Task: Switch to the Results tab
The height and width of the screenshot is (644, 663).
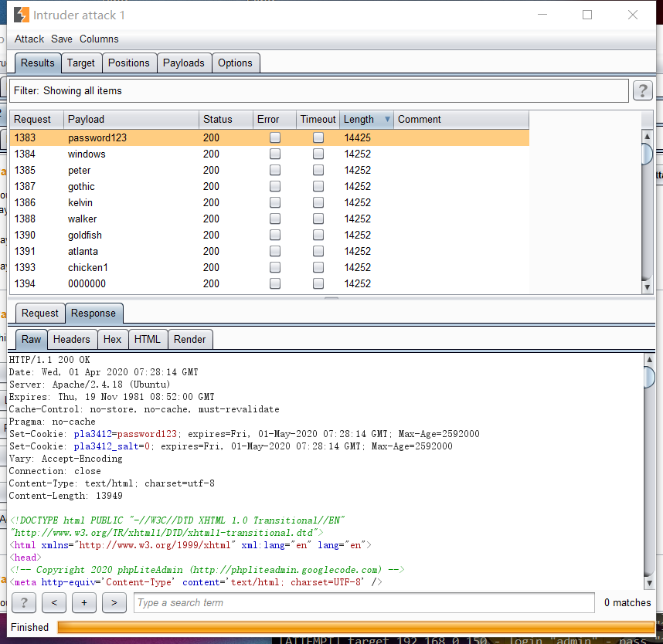Action: point(38,63)
